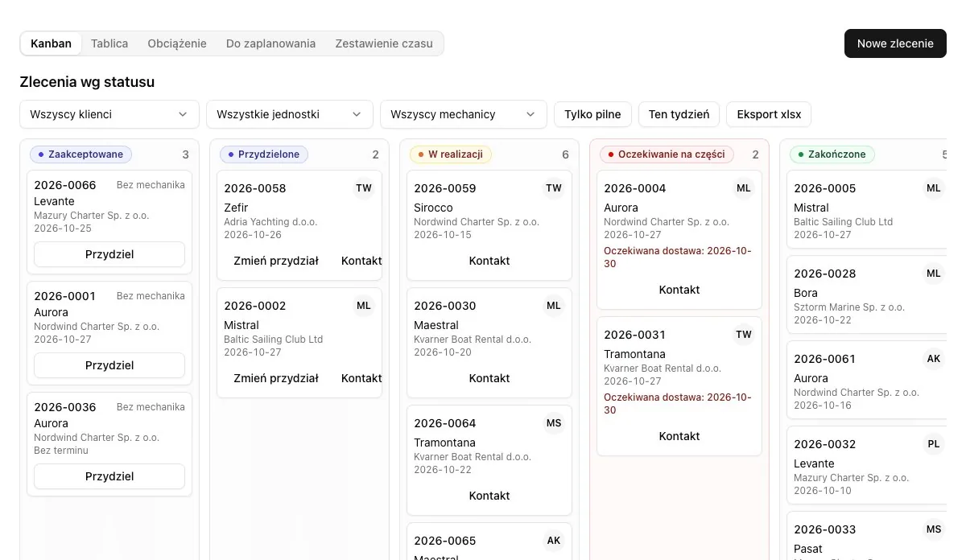The height and width of the screenshot is (560, 966).
Task: Click ML avatar on order 2026-0004
Action: click(x=744, y=188)
